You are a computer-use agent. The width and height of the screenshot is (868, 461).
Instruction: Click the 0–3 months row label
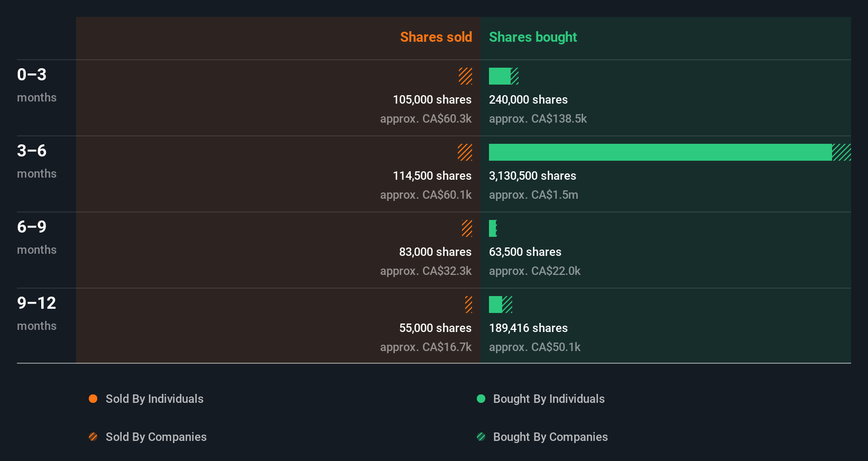pos(36,85)
